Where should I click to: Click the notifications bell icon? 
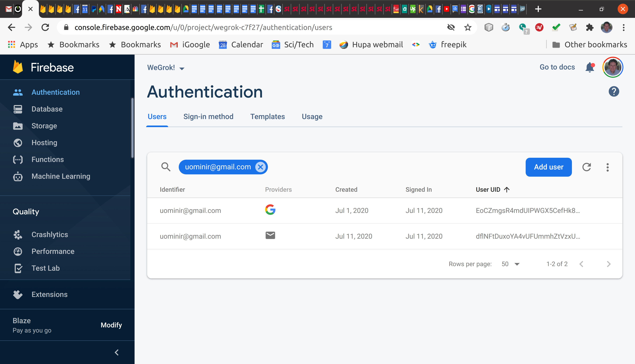pyautogui.click(x=590, y=67)
